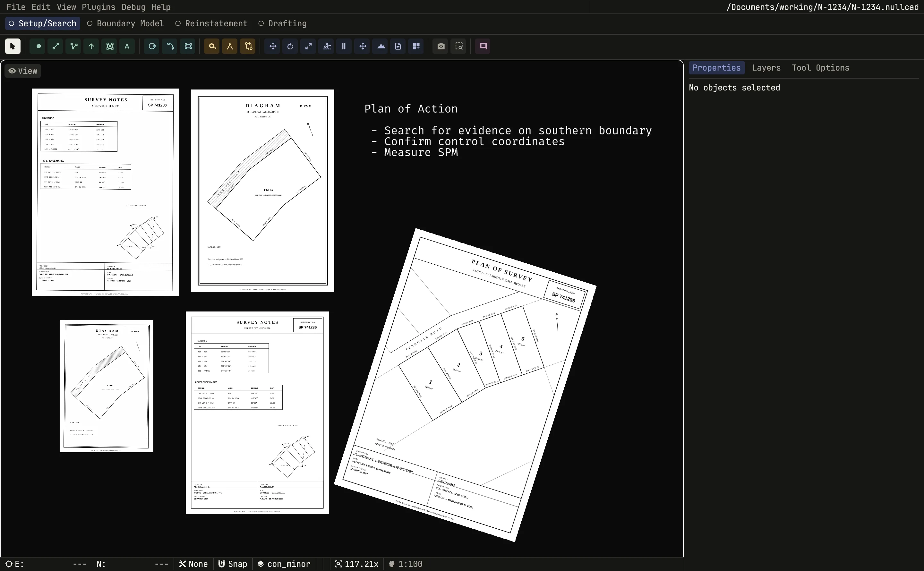
Task: Pick the up-arrow tool in toolbar
Action: click(x=91, y=46)
